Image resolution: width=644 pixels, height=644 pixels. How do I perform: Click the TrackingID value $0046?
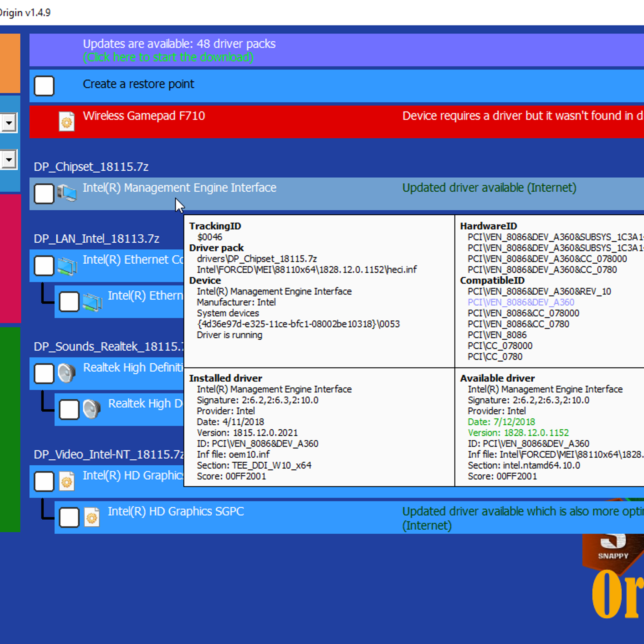coord(210,237)
